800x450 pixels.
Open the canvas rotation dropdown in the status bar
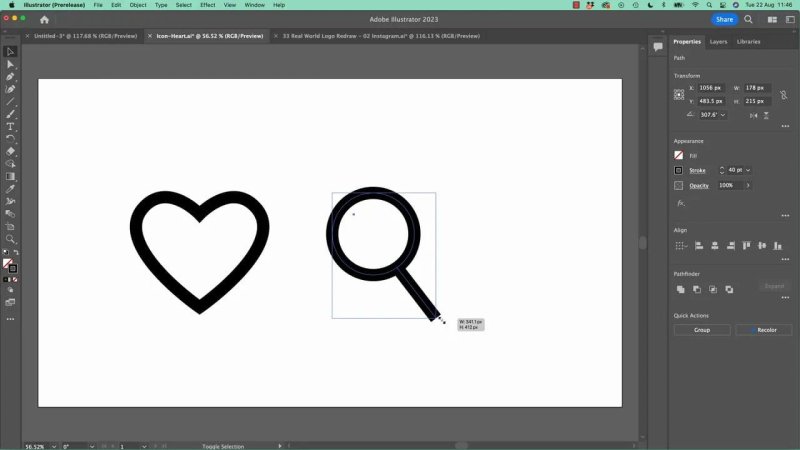[92, 446]
